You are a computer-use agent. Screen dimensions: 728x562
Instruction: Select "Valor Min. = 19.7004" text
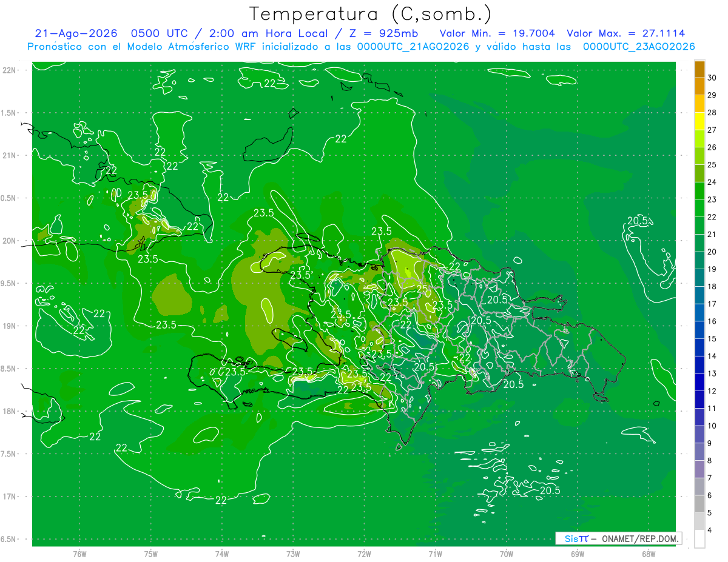(x=496, y=33)
